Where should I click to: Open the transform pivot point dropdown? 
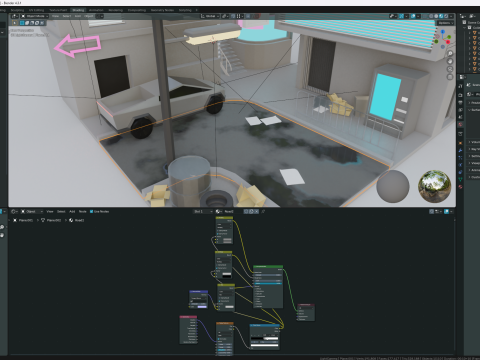point(226,16)
